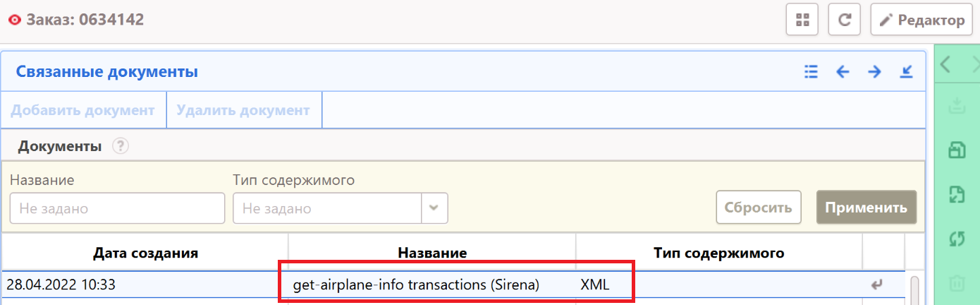This screenshot has width=980, height=305.
Task: Click the Добавить документ toolbar item
Action: click(x=82, y=110)
